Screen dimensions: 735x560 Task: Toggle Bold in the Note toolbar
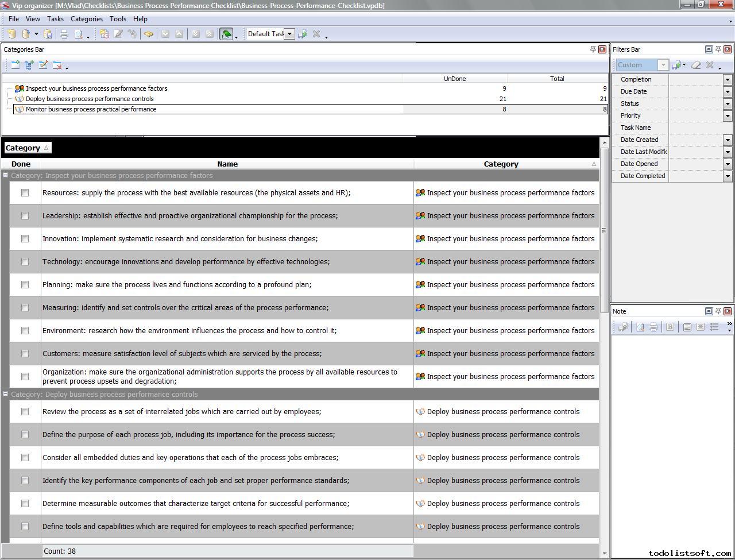(x=670, y=327)
